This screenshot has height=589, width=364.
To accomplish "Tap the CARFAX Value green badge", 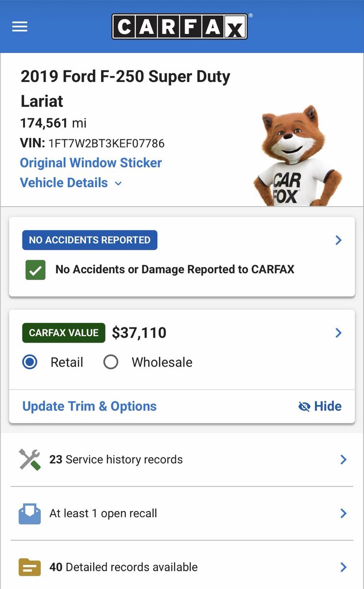I will 64,333.
